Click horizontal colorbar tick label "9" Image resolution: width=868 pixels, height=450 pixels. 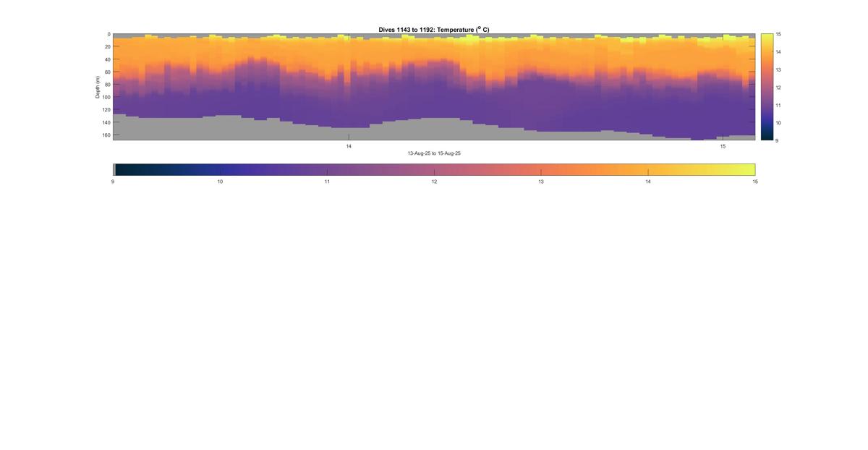tap(113, 182)
